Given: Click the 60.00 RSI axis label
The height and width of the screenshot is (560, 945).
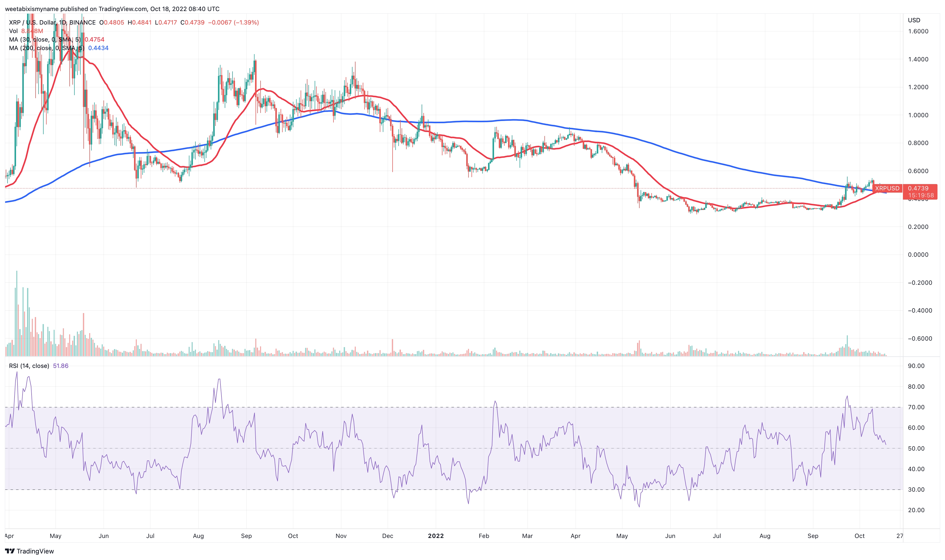Looking at the screenshot, I should pos(916,428).
